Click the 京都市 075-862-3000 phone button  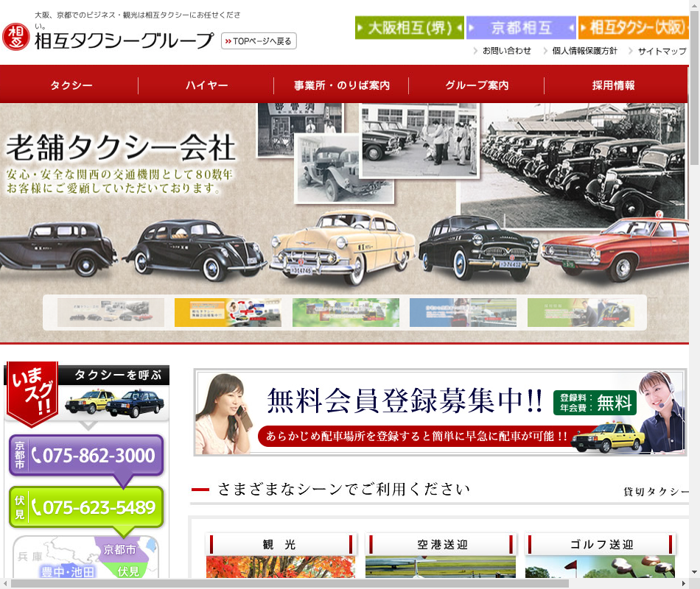click(86, 456)
